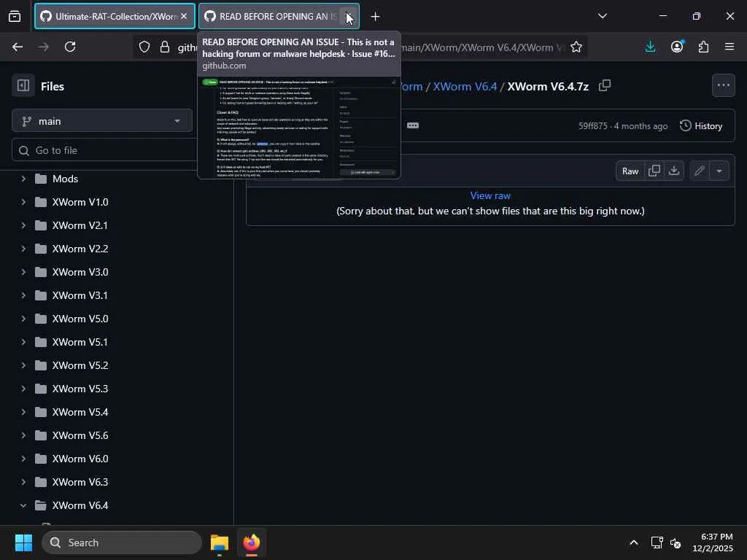Open the XWorm V5.3 folder
The width and height of the screenshot is (747, 560).
80,389
